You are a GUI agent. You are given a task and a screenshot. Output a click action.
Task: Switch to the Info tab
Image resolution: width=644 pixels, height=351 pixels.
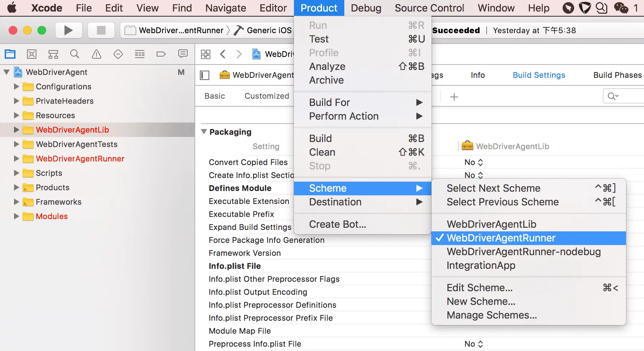click(478, 75)
